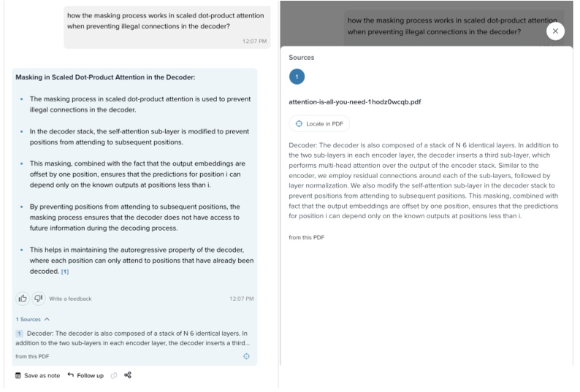Click the attention-is-all-you-need PDF file name
580x392 pixels.
pos(355,101)
